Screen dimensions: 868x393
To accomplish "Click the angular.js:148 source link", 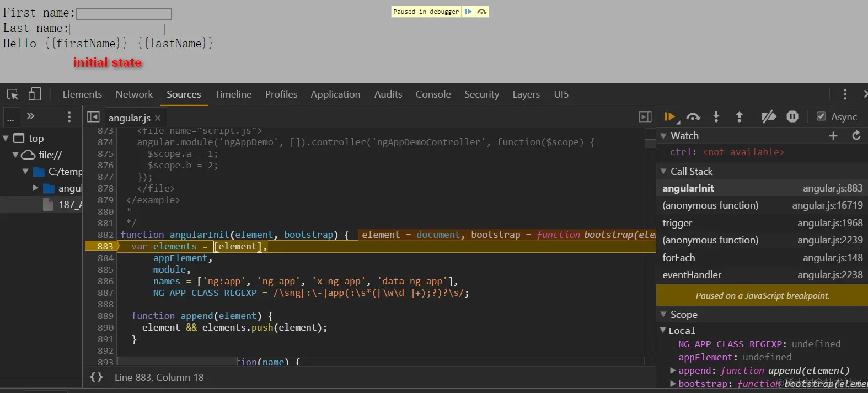I will point(833,258).
